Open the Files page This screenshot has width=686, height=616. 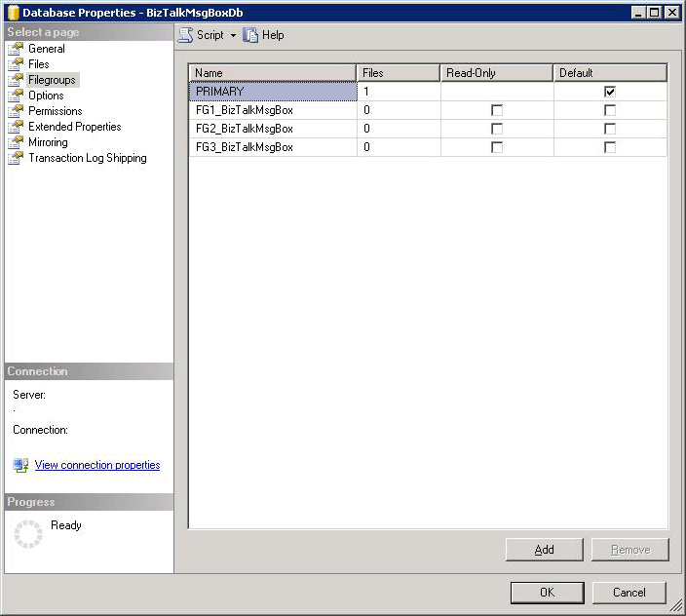click(x=39, y=64)
